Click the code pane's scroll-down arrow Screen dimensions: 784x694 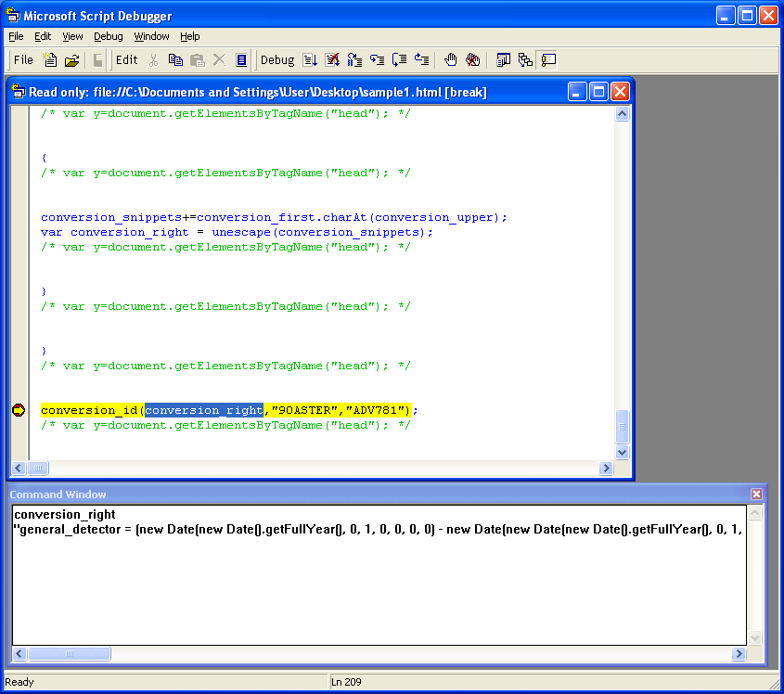[622, 453]
